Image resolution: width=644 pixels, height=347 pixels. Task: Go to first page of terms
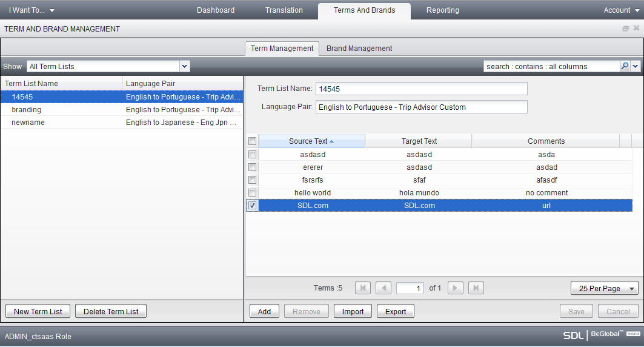362,288
